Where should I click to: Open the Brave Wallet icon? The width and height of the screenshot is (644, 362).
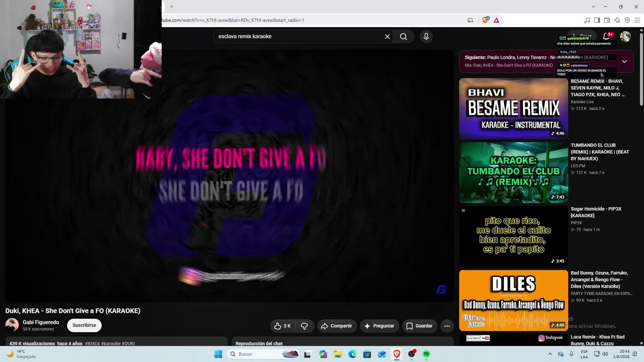pos(607,20)
